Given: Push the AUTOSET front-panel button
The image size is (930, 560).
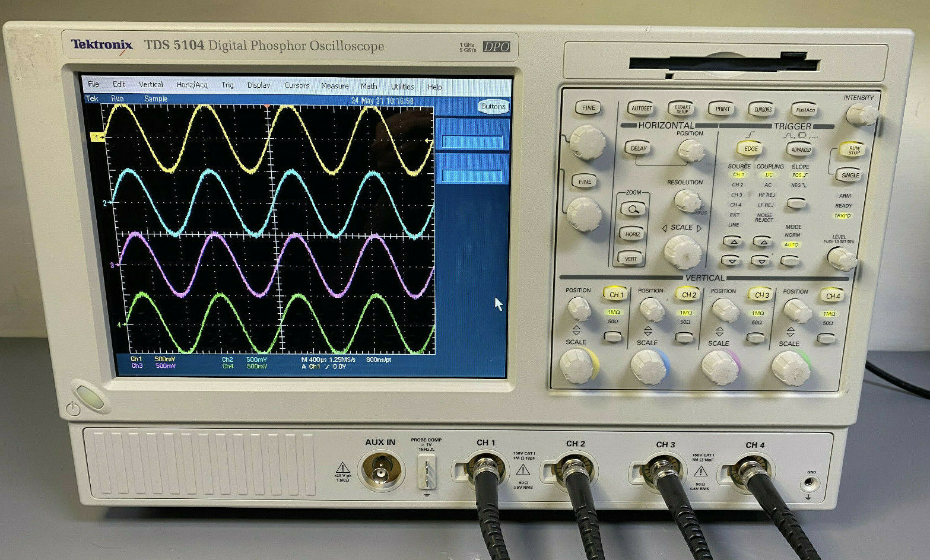Looking at the screenshot, I should [641, 108].
